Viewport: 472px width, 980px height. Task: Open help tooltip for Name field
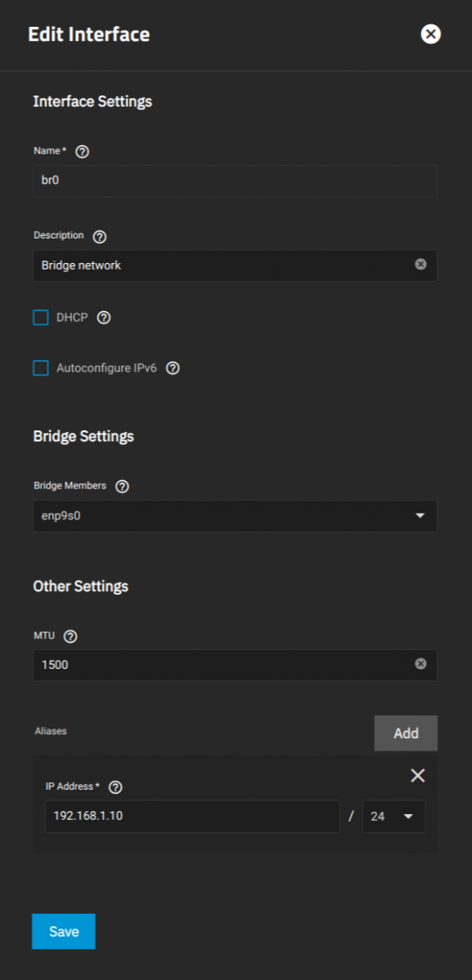pos(82,152)
